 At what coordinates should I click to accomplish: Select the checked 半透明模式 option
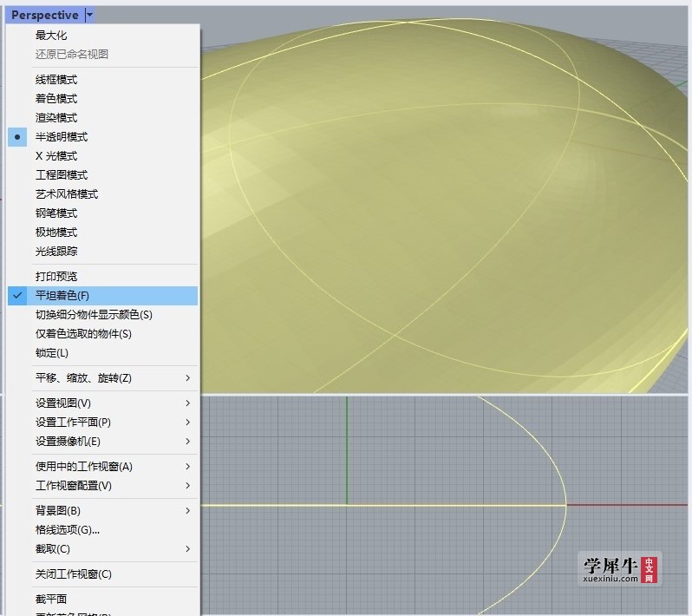click(103, 137)
